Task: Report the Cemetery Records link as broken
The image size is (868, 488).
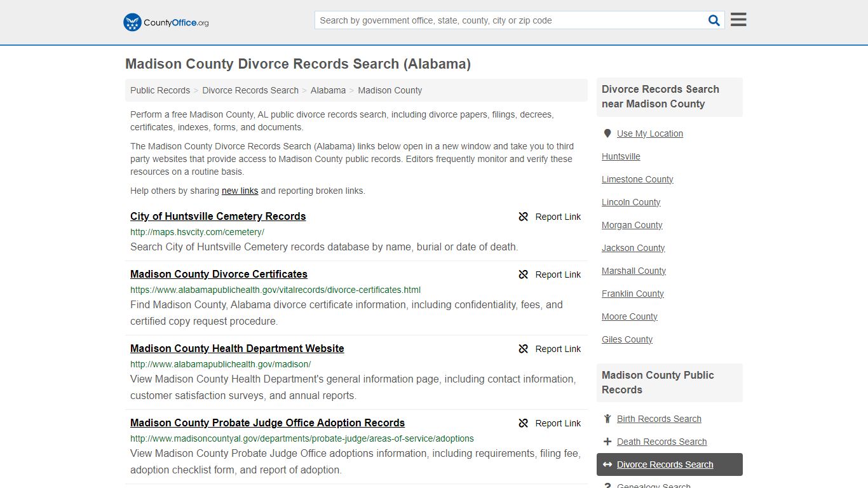Action: point(550,217)
